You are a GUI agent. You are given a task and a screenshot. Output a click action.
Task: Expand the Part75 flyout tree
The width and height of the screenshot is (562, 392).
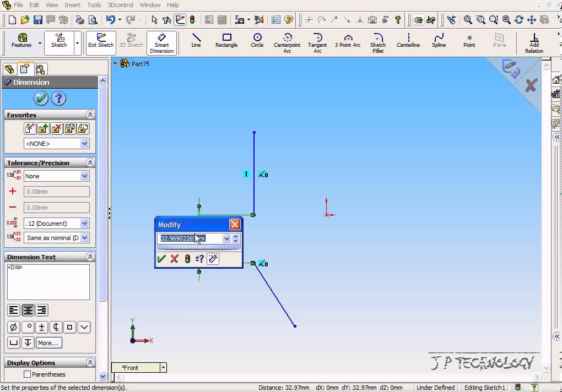(x=115, y=63)
